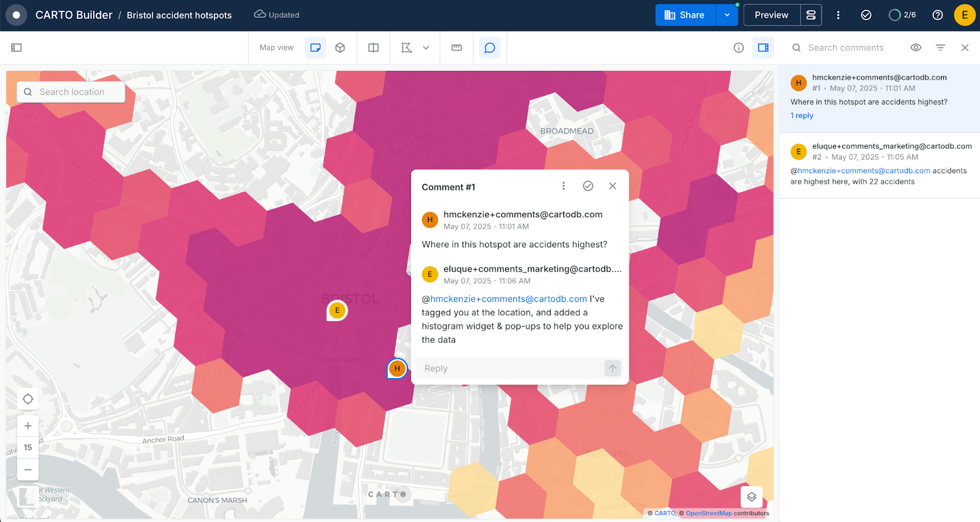Center map on my location icon
The height and width of the screenshot is (522, 980).
(28, 399)
